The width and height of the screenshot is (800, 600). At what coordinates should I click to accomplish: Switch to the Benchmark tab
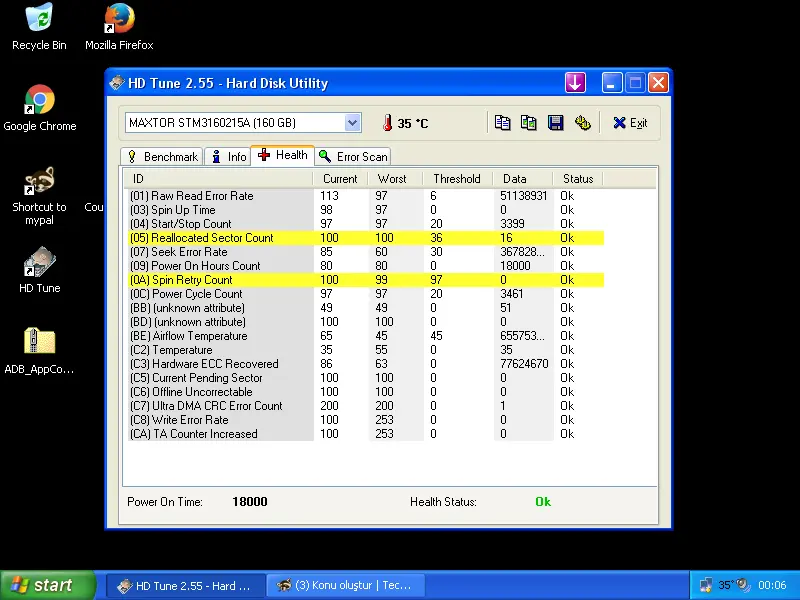pos(162,157)
